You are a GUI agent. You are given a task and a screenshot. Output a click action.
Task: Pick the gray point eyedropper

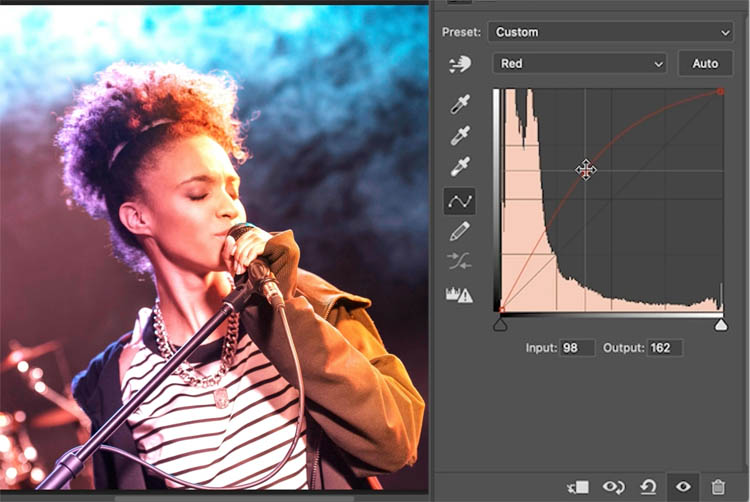coord(460,135)
